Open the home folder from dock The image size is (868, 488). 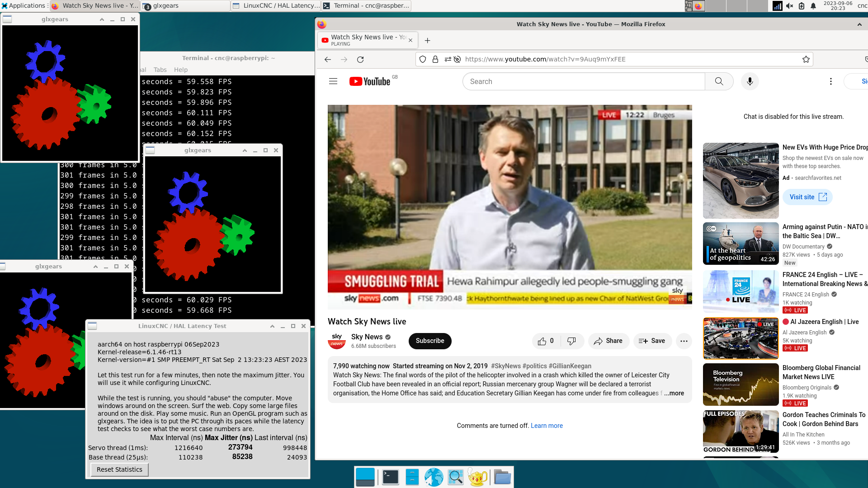[x=502, y=477]
